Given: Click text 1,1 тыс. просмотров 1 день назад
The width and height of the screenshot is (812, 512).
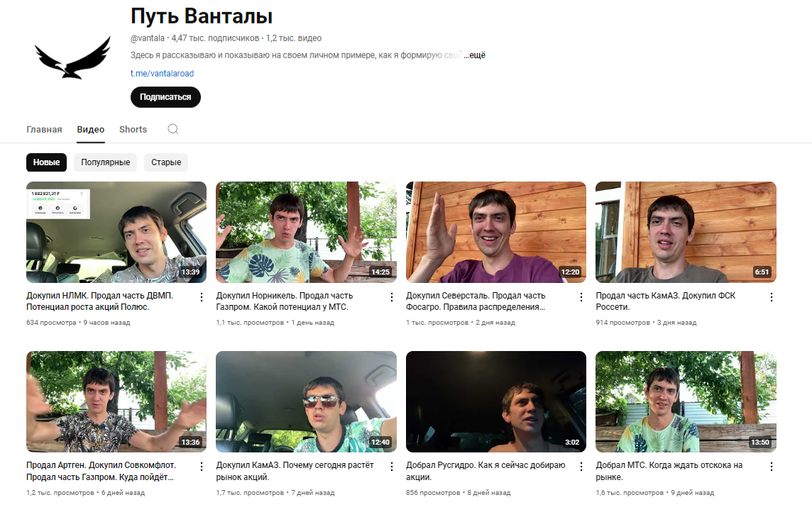Looking at the screenshot, I should click(x=275, y=323).
